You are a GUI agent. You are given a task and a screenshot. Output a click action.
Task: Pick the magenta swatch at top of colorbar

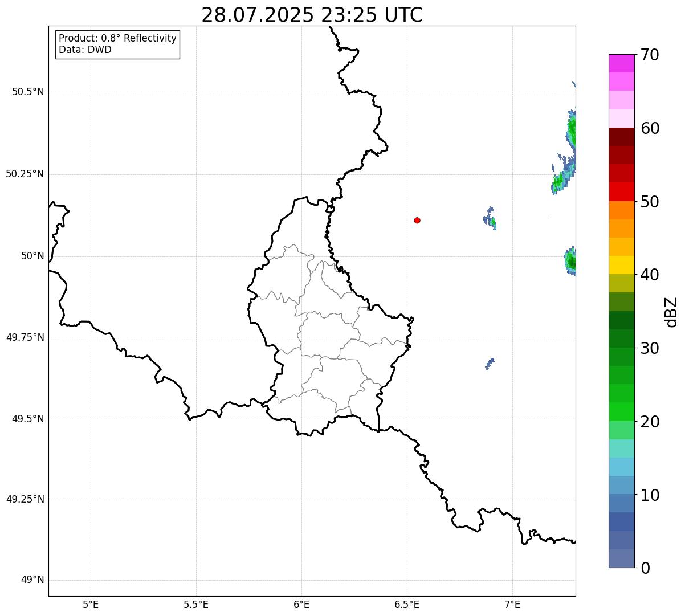(621, 63)
